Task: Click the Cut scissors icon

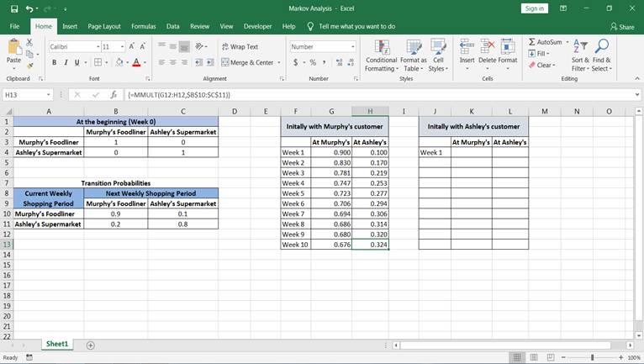Action: (x=29, y=42)
